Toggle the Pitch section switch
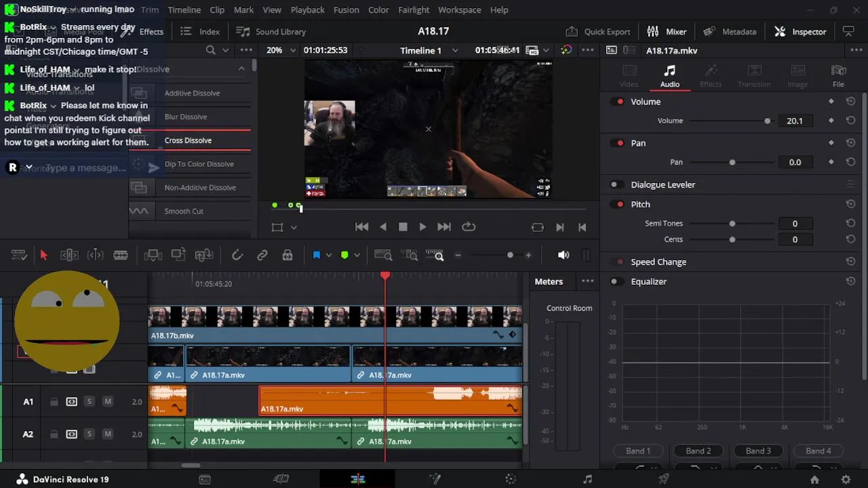This screenshot has width=868, height=488. pyautogui.click(x=617, y=204)
